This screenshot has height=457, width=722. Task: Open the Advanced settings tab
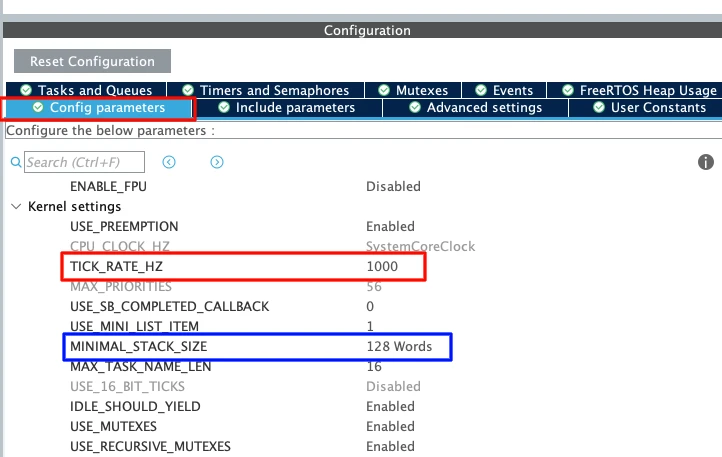[475, 107]
